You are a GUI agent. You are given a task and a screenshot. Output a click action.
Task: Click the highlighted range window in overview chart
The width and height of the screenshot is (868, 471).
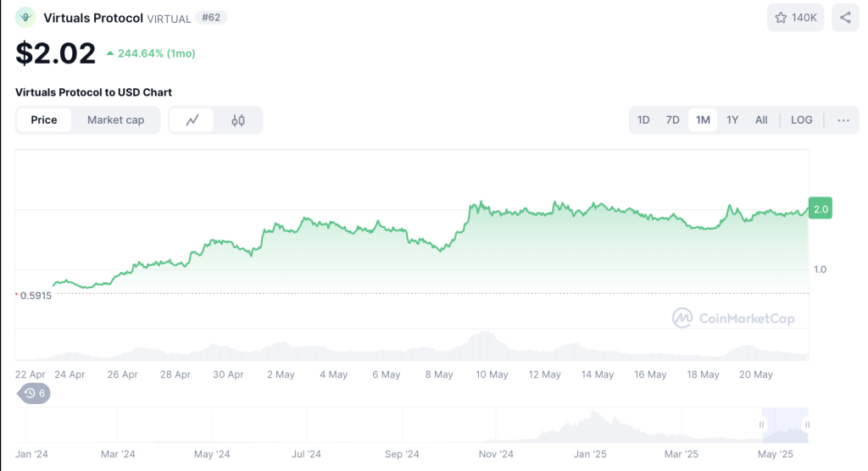click(785, 424)
